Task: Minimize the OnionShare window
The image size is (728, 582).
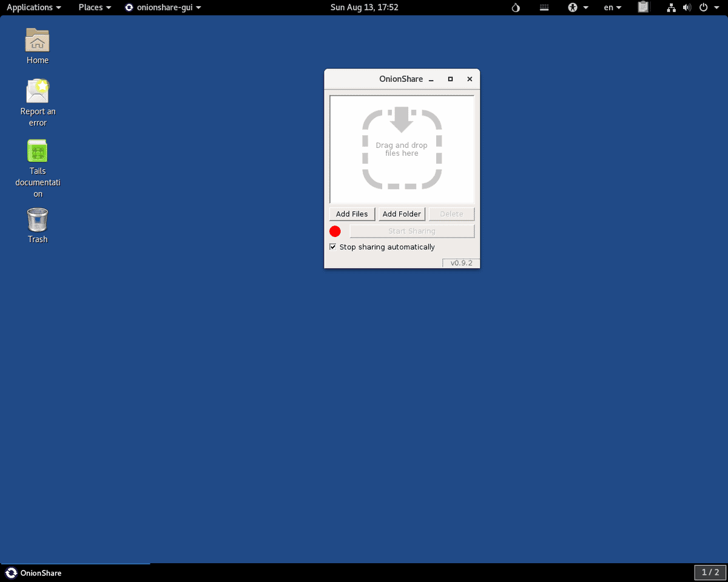Action: [431, 79]
